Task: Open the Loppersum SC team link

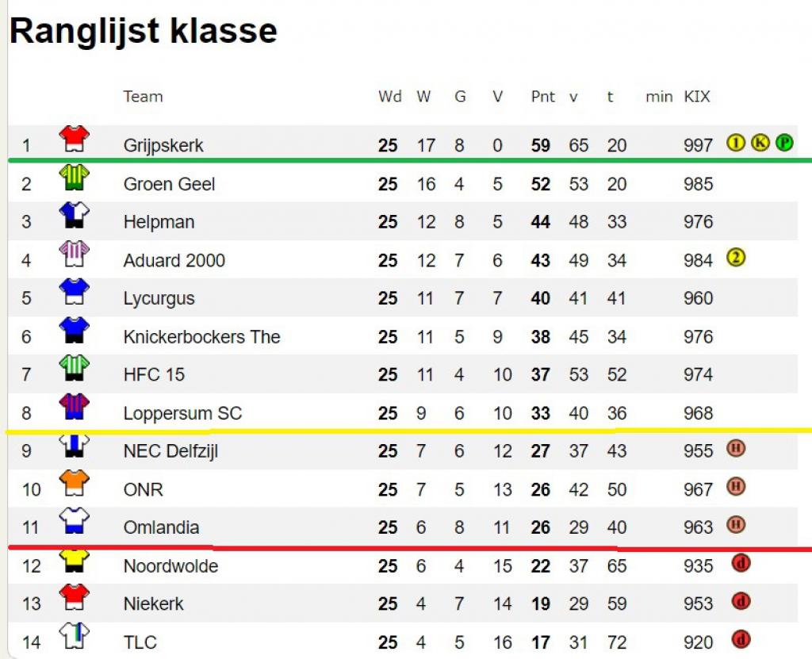Action: coord(182,413)
